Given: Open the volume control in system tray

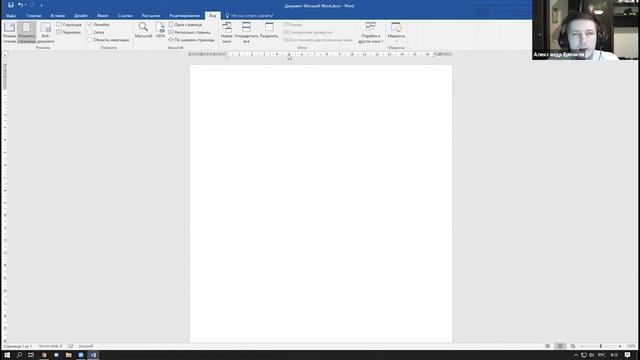Looking at the screenshot, I should [x=592, y=355].
